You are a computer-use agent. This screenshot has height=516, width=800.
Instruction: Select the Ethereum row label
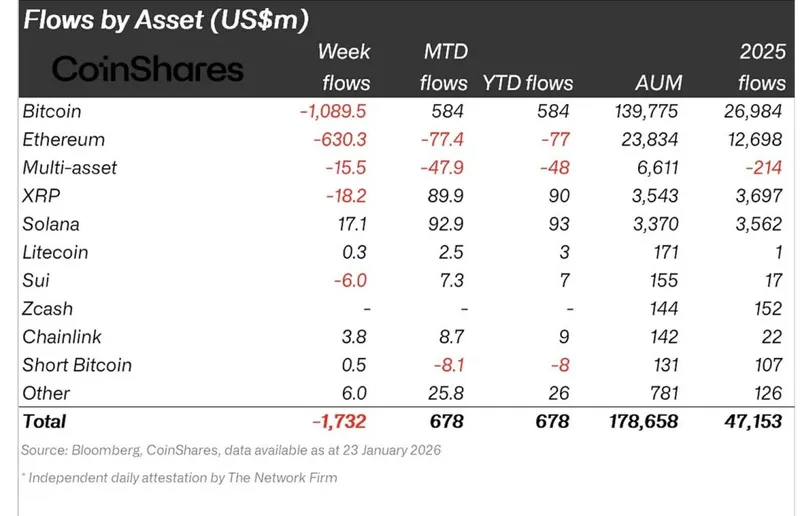[63, 139]
